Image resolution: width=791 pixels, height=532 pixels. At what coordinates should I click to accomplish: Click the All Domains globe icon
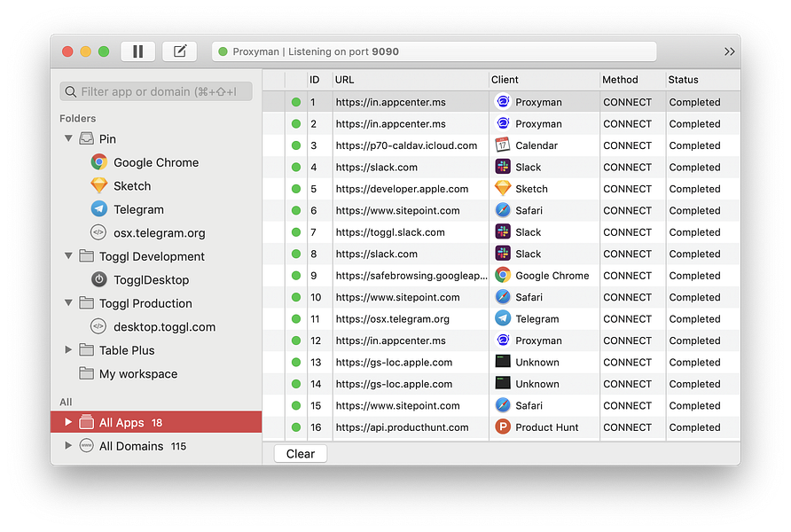[86, 446]
